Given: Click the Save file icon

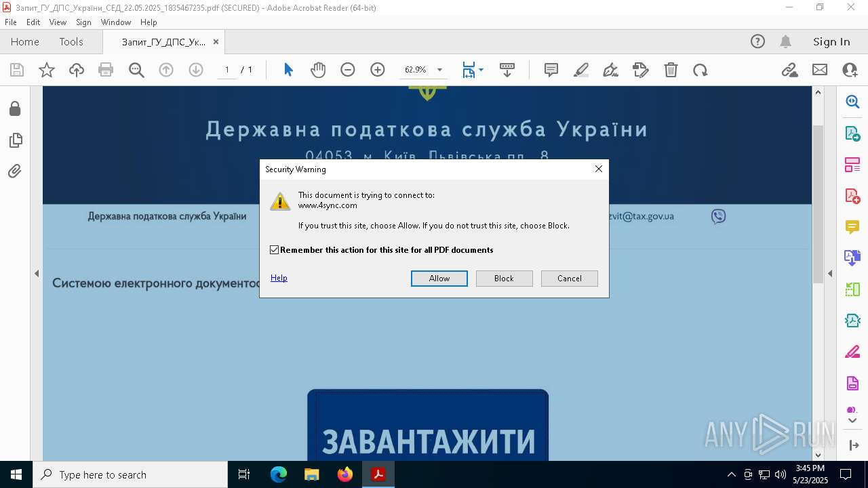Looking at the screenshot, I should pos(16,70).
